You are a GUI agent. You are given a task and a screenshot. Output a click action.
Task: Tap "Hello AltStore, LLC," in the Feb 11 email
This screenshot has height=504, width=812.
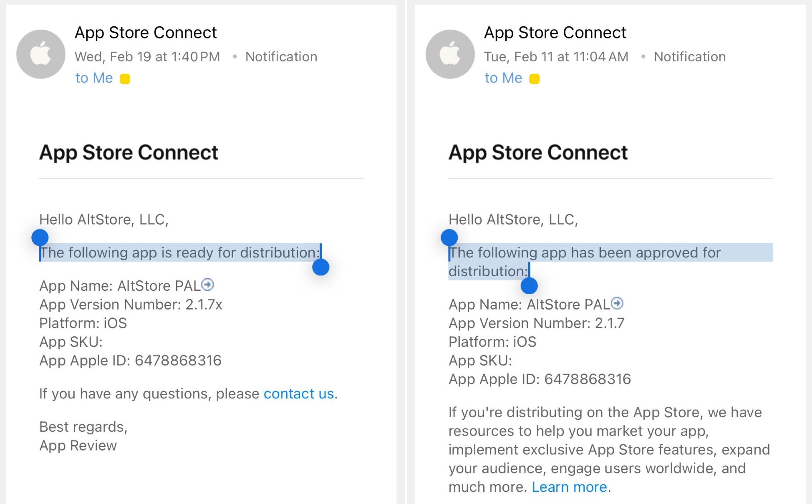[513, 219]
